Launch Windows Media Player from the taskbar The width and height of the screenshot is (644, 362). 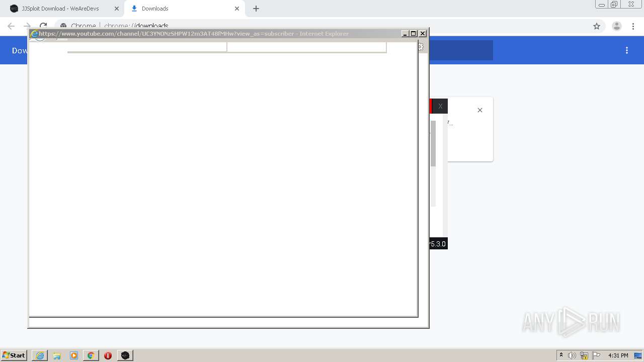tap(74, 355)
